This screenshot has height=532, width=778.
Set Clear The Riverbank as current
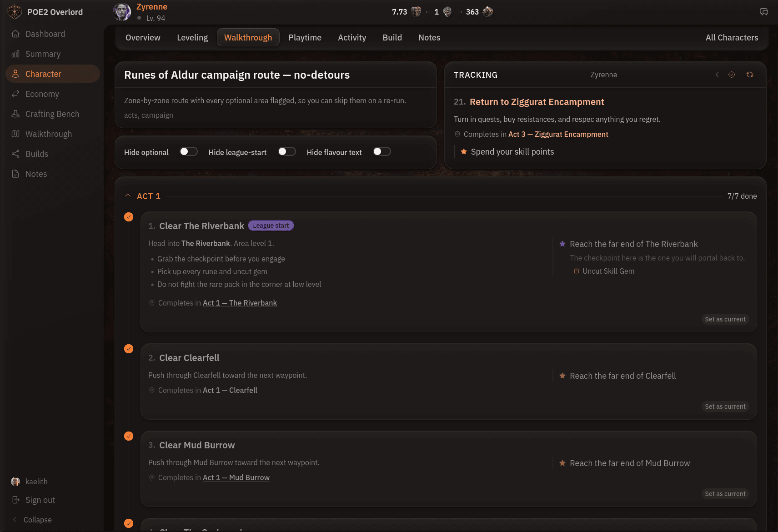725,319
